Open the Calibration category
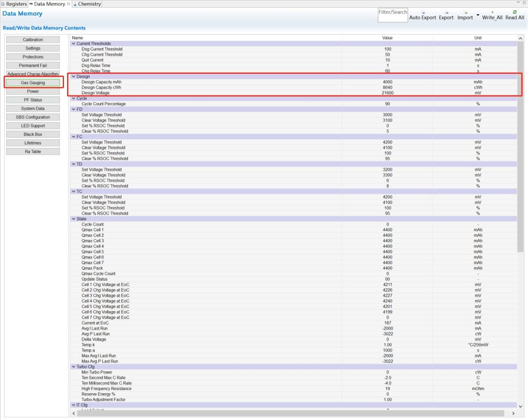 tap(33, 40)
